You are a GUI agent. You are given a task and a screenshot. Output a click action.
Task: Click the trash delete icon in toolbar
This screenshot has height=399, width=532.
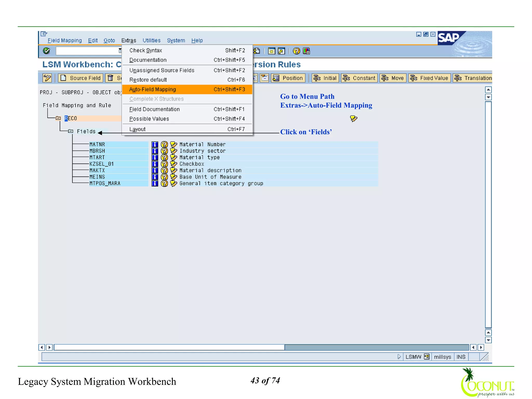tap(111, 78)
